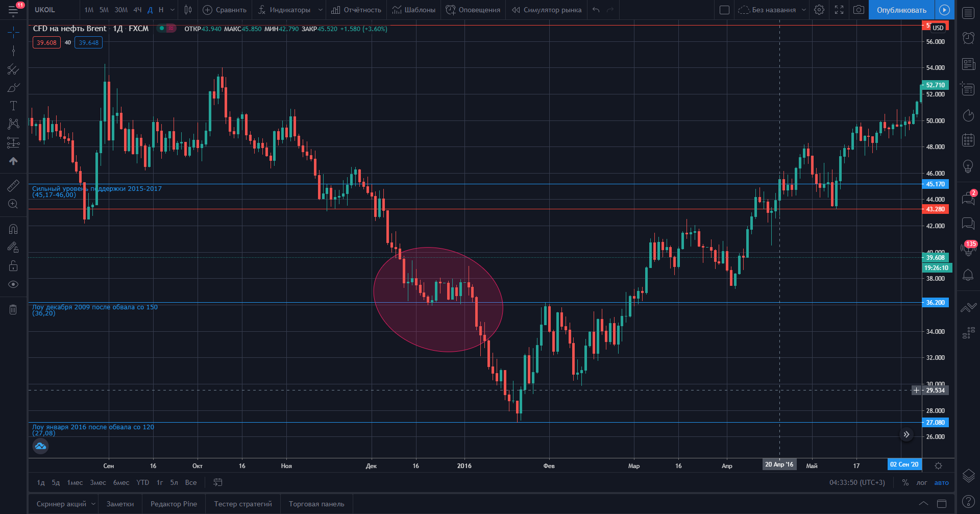Open chart settings gear icon
The width and height of the screenshot is (980, 514).
coord(819,10)
